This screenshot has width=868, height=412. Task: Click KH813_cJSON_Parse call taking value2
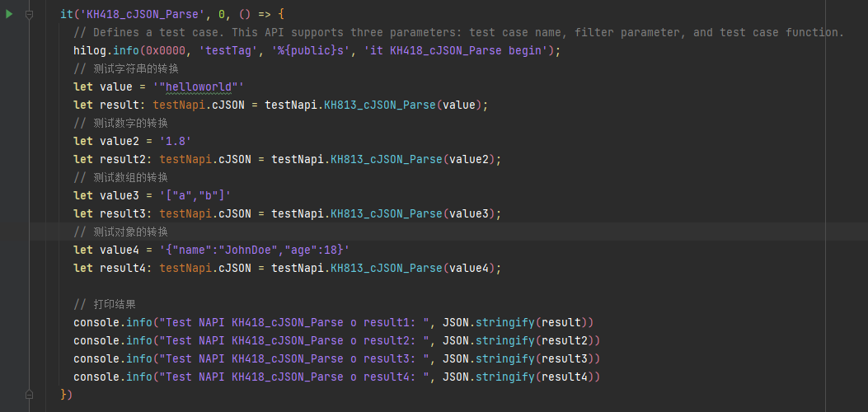(x=386, y=160)
